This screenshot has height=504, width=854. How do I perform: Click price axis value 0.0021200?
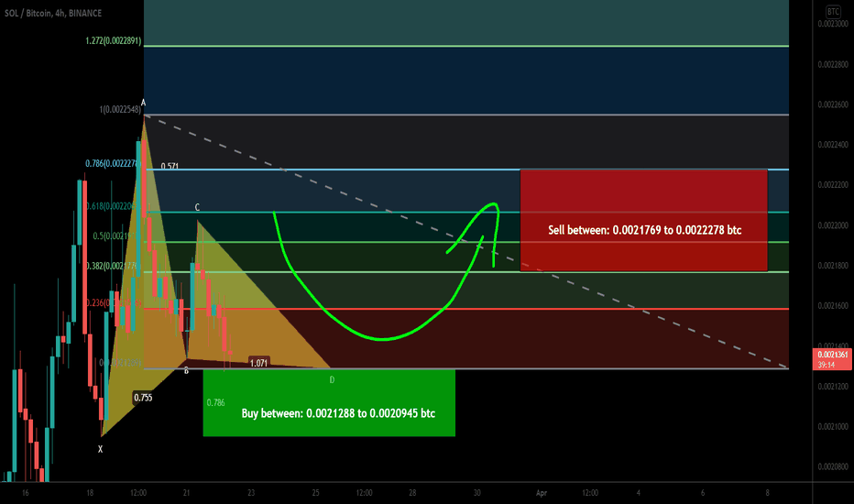(833, 387)
